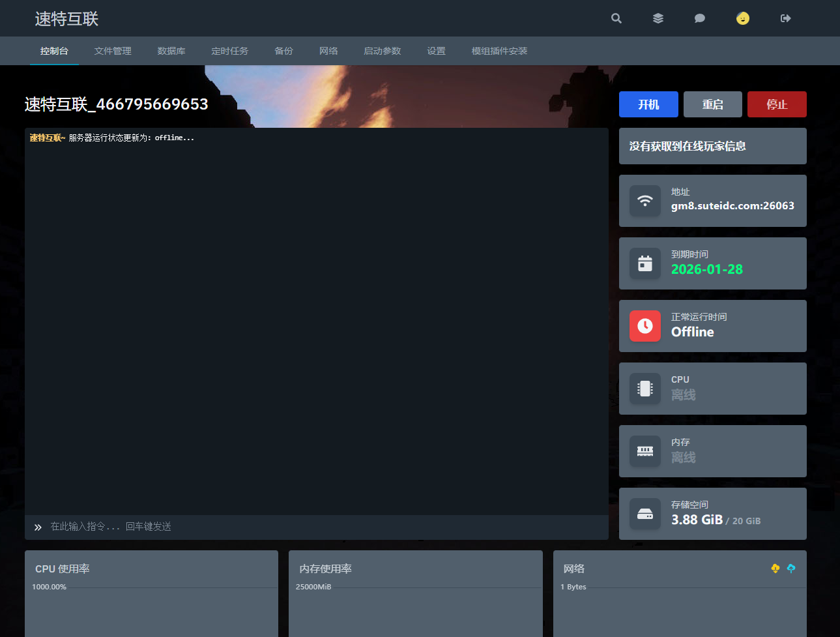The image size is (840, 637).
Task: Switch to the 文件管理 tab
Action: click(113, 51)
